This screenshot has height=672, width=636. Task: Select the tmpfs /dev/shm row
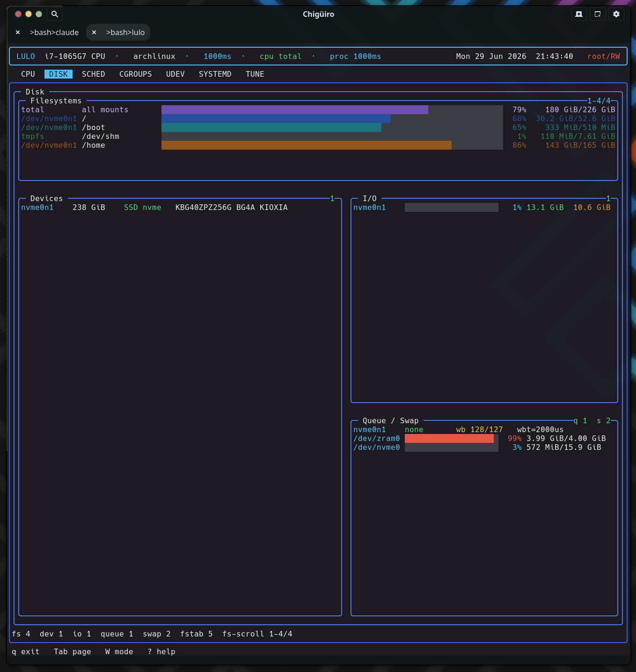pos(318,136)
